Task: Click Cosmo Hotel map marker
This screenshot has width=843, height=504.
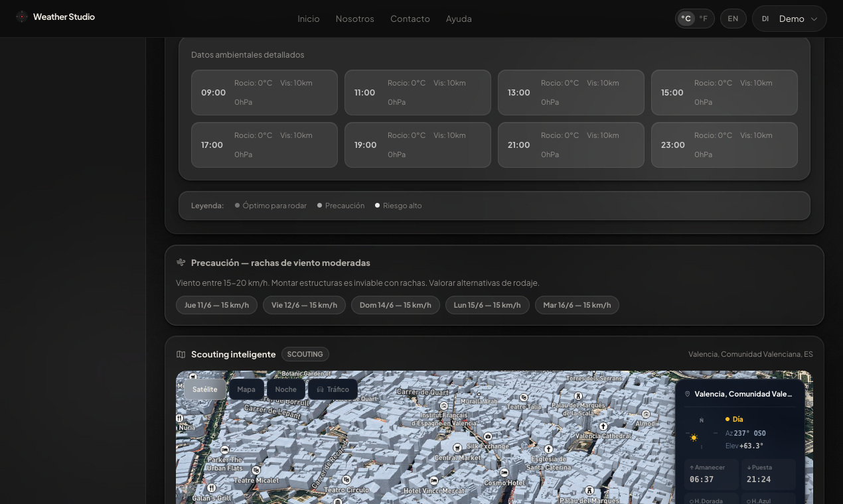Action: pos(504,473)
